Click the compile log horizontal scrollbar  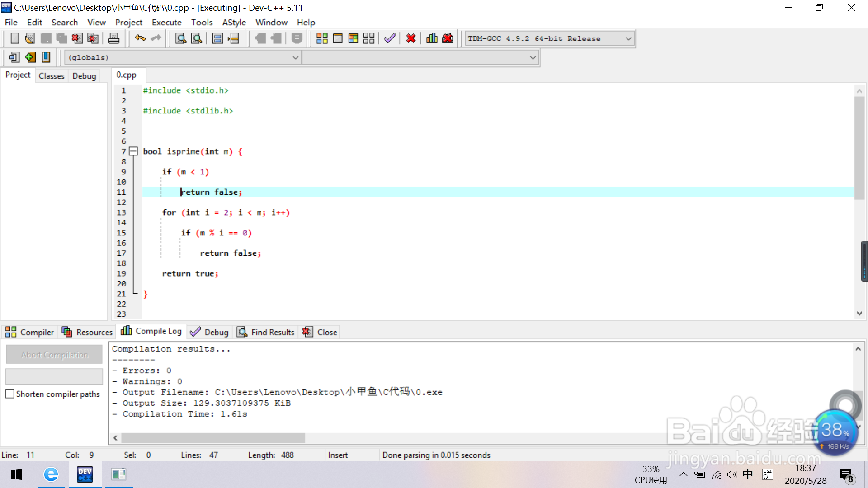click(x=213, y=438)
